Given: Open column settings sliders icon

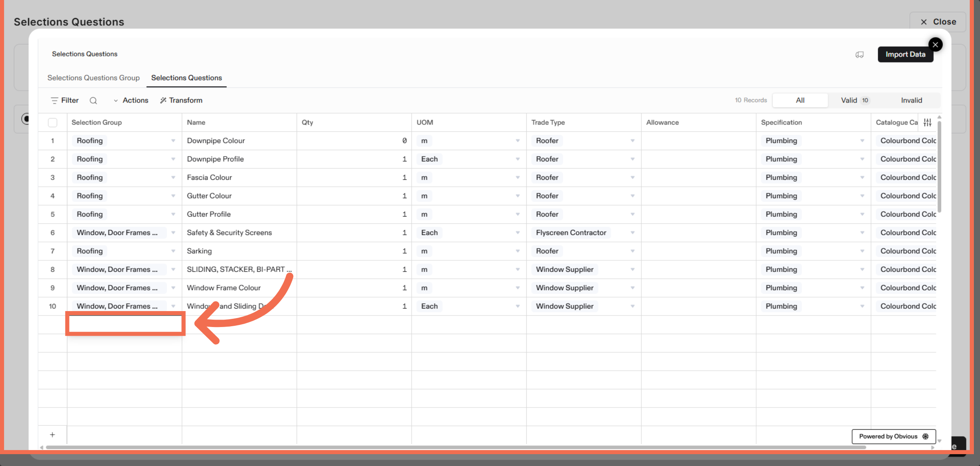Looking at the screenshot, I should coord(928,122).
